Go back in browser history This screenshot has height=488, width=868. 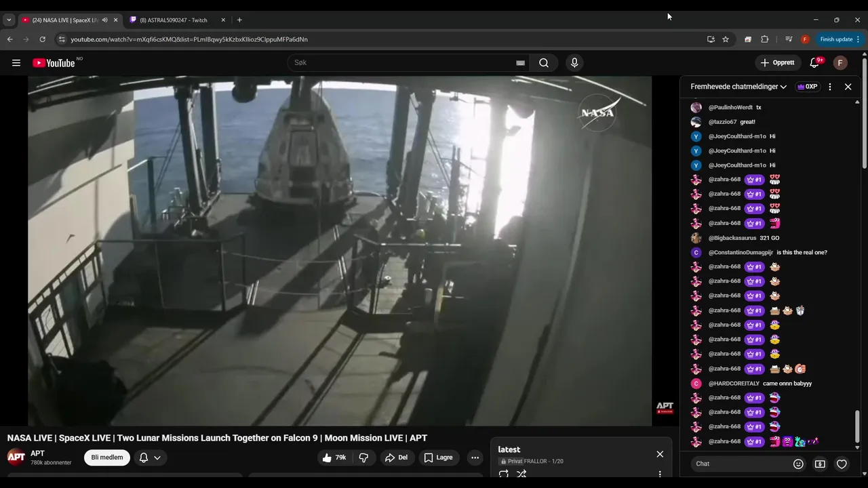(9, 39)
